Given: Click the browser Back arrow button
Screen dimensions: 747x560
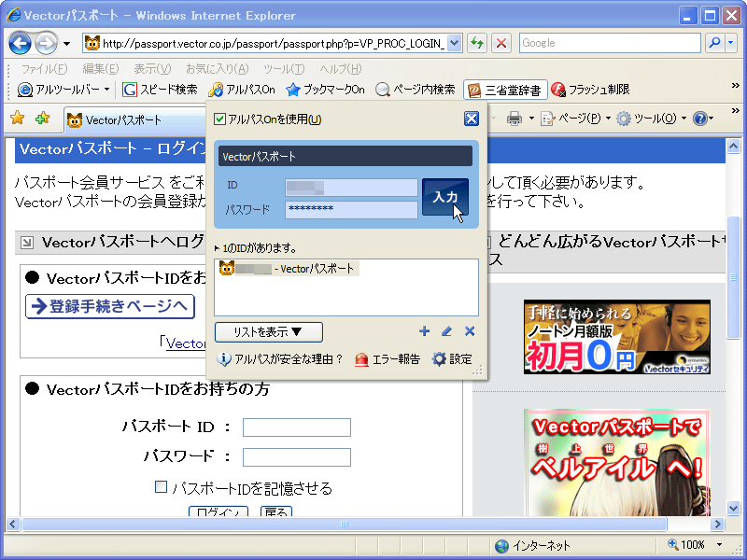Looking at the screenshot, I should tap(20, 43).
